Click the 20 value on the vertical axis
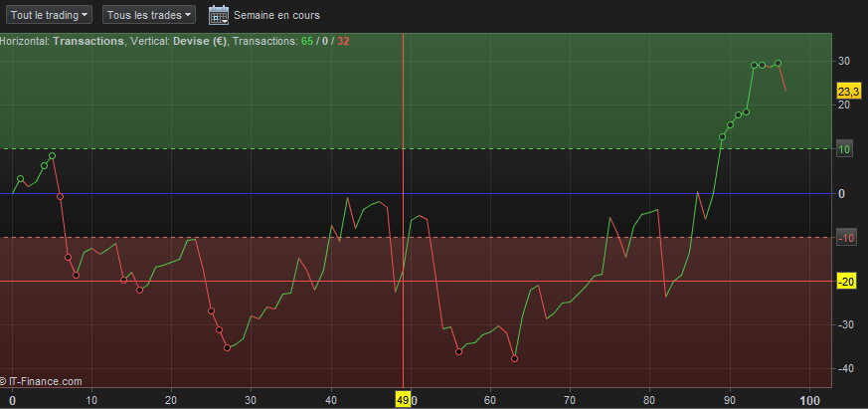The height and width of the screenshot is (409, 868). [x=844, y=104]
